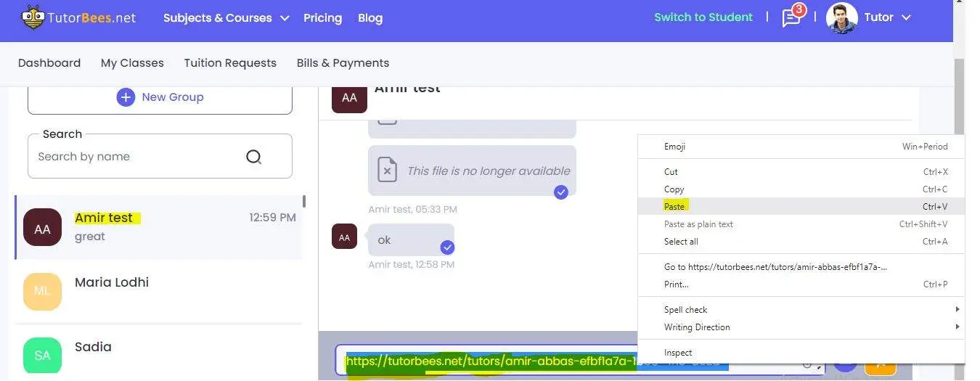The image size is (980, 381).
Task: Click the plus icon for New Group
Action: (x=126, y=97)
